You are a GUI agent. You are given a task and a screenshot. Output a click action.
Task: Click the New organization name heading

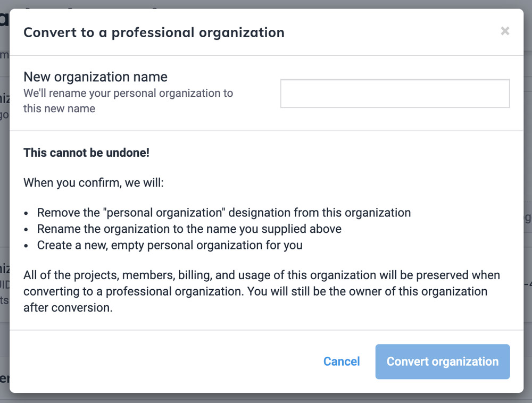click(95, 77)
